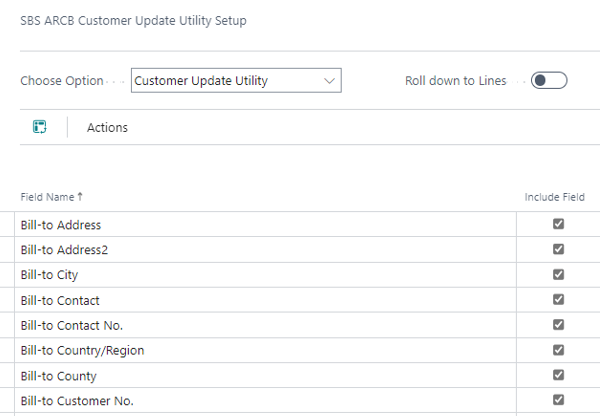Uncheck Include Field for Bill-to Customer No.
This screenshot has width=600, height=416.
pos(558,400)
